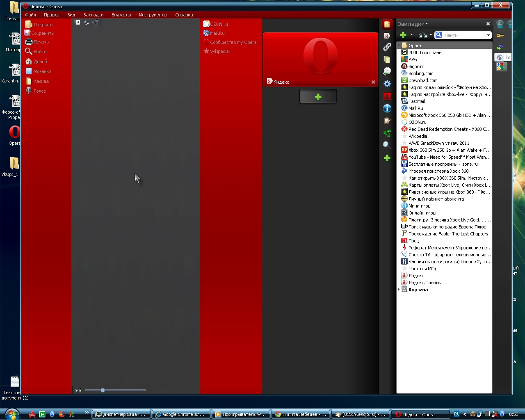
Task: Open the green Unite panel icon
Action: (x=387, y=133)
